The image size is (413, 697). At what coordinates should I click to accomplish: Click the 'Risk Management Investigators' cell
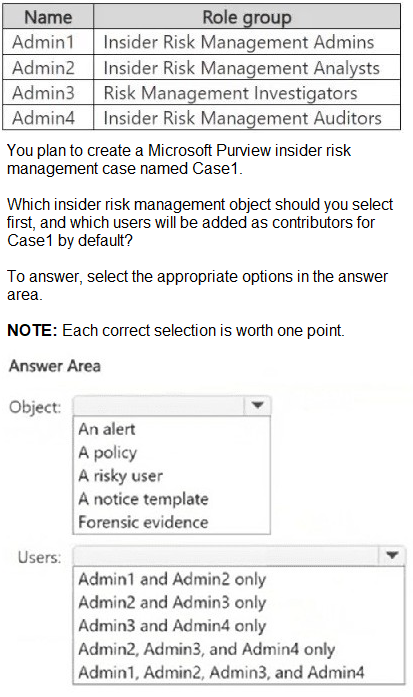(247, 92)
